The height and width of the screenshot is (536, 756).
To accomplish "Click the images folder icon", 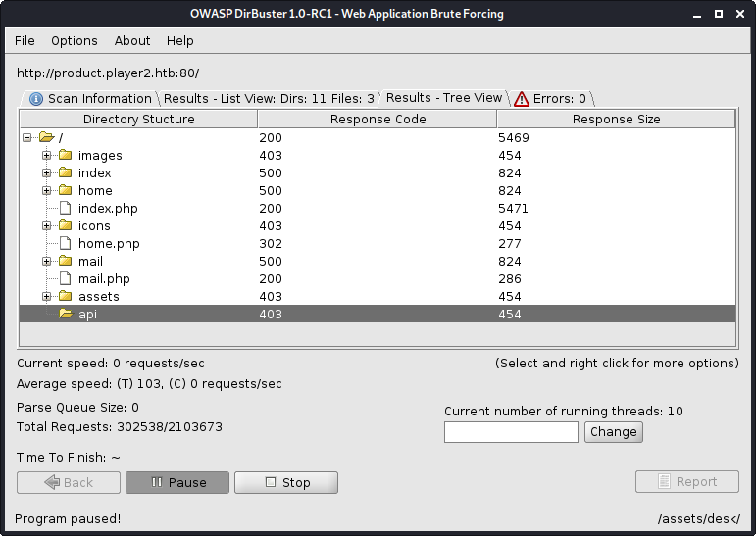I will click(66, 155).
